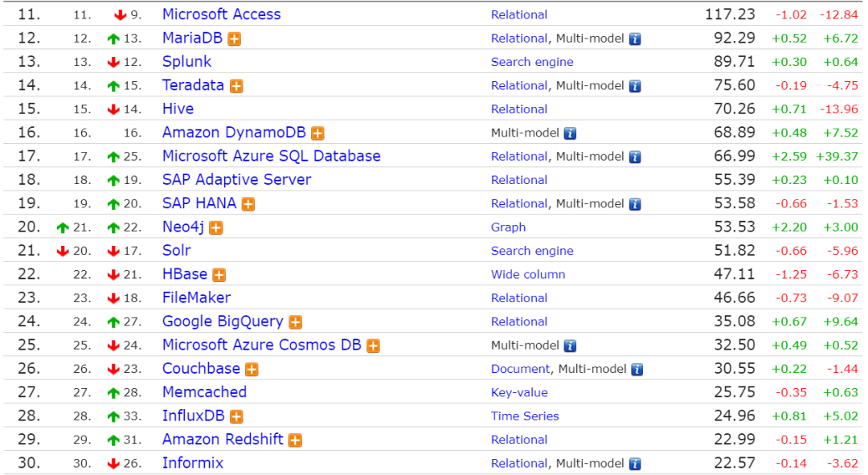Click the info icon in the MariaDB row
The width and height of the screenshot is (868, 475).
coord(635,39)
